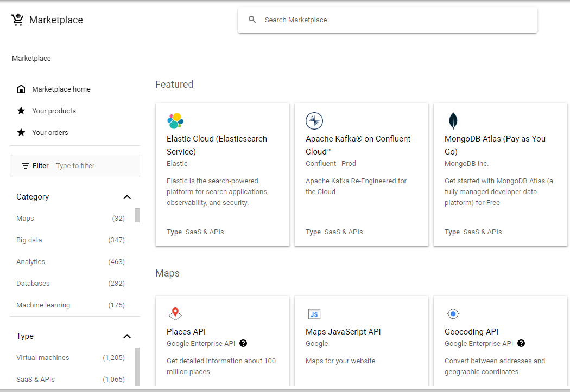Click the Maps section heading
570x392 pixels.
pos(167,273)
